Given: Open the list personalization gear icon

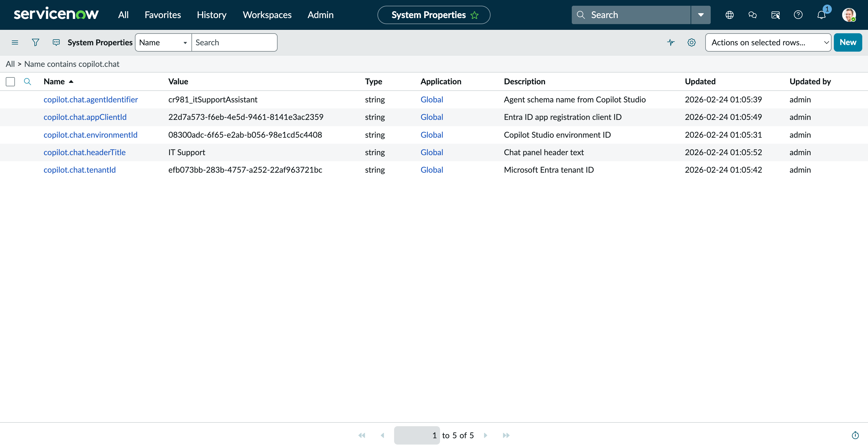Looking at the screenshot, I should pyautogui.click(x=691, y=42).
